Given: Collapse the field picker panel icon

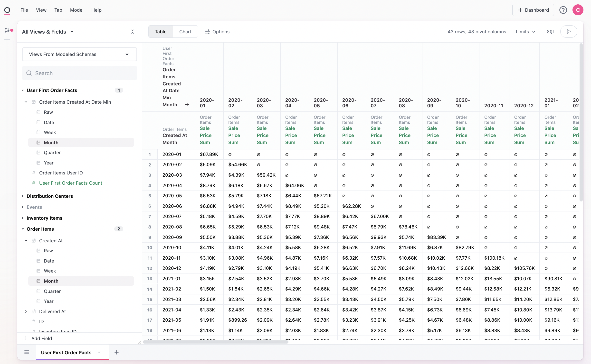Looking at the screenshot, I should point(133,32).
